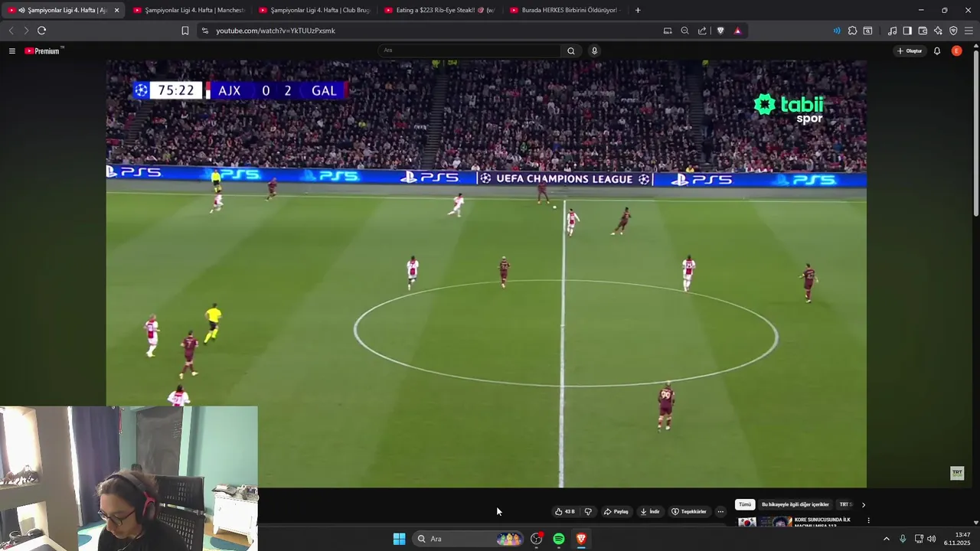Open the zoom level magnifier icon
The height and width of the screenshot is (551, 980).
click(x=684, y=31)
